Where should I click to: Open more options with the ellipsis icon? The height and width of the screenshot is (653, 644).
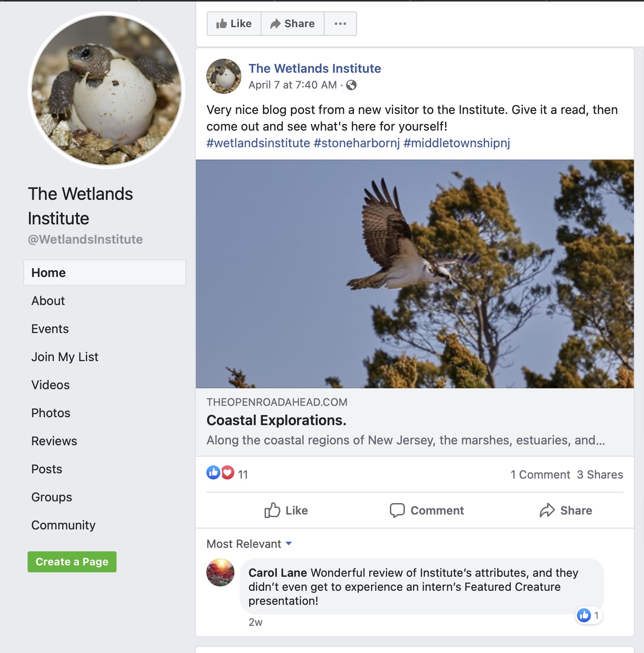[340, 23]
